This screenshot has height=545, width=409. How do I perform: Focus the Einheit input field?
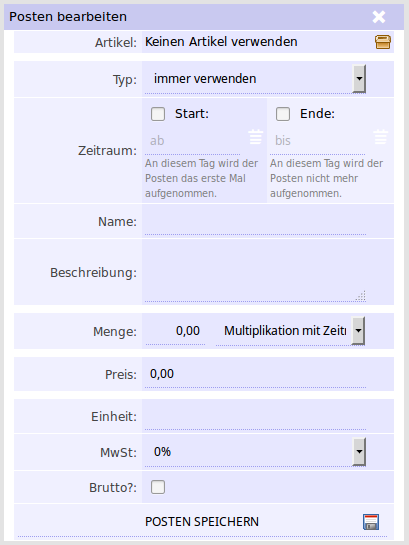(255, 416)
